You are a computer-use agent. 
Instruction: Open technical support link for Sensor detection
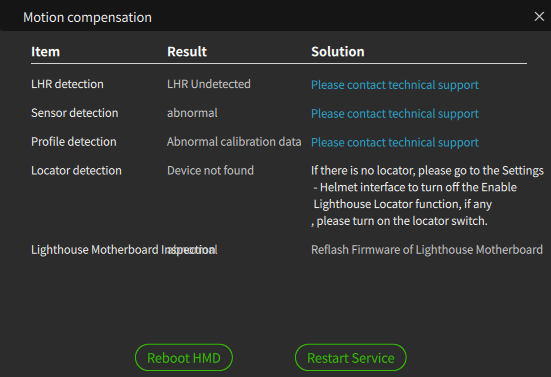395,113
